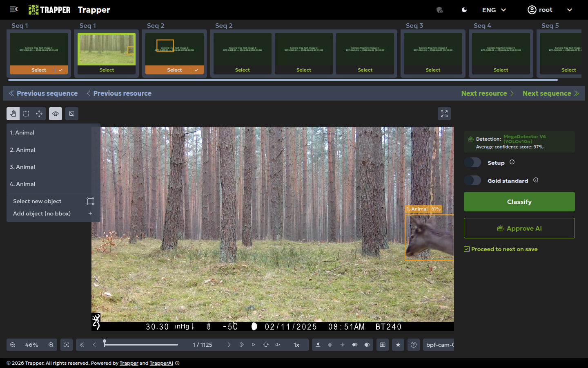The height and width of the screenshot is (368, 588).
Task: Toggle Proceed to next on save checkbox
Action: [467, 249]
